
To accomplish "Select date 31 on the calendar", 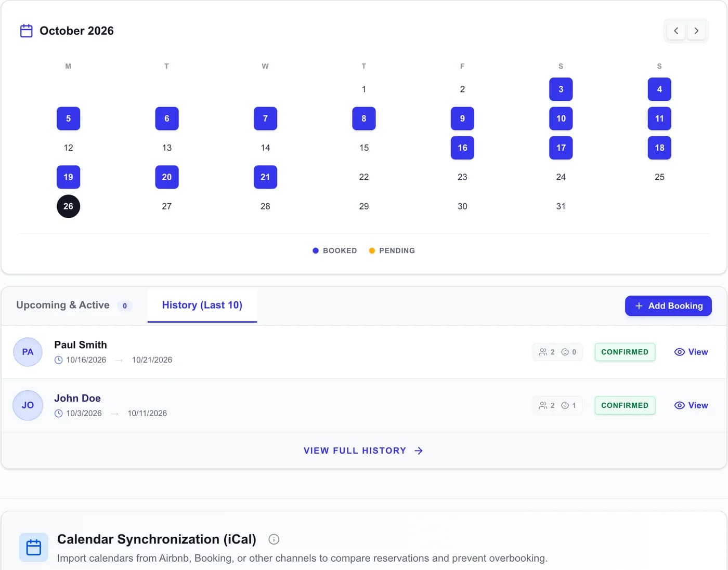I will [x=561, y=206].
